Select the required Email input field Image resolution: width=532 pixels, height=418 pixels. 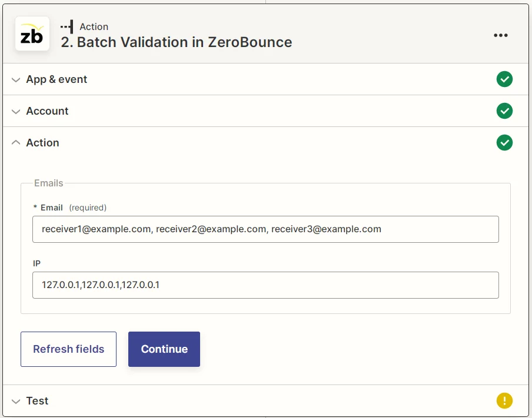(x=265, y=229)
